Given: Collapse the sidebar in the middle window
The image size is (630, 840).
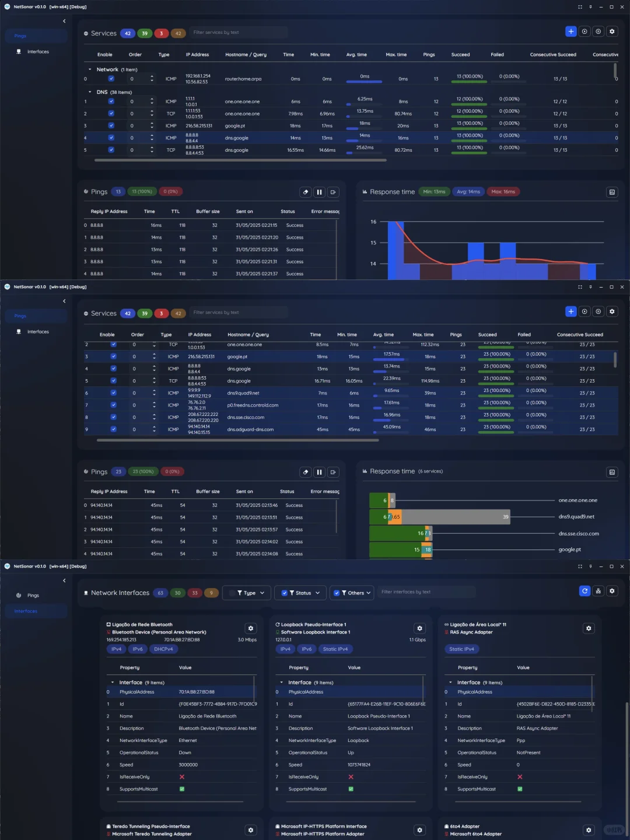Looking at the screenshot, I should click(x=64, y=301).
